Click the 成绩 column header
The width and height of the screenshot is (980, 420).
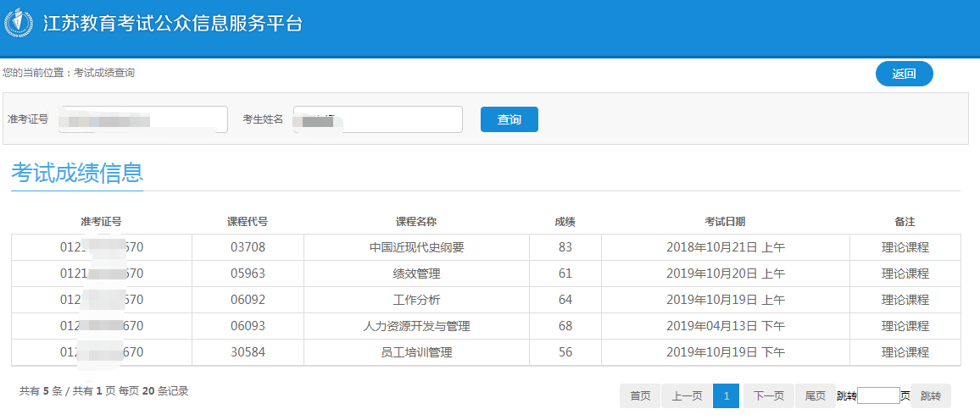[565, 222]
